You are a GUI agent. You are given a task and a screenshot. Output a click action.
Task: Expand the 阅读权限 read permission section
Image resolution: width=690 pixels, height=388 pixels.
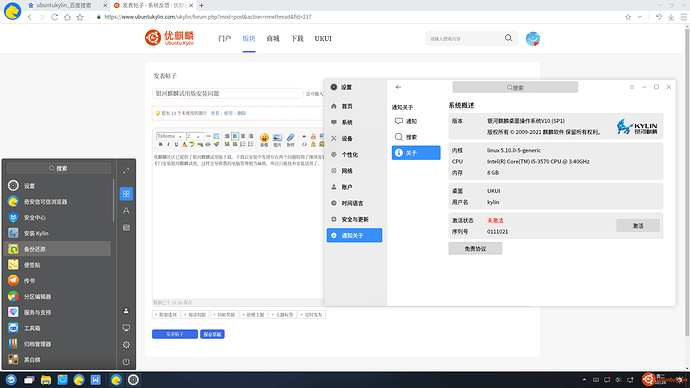[x=195, y=315]
